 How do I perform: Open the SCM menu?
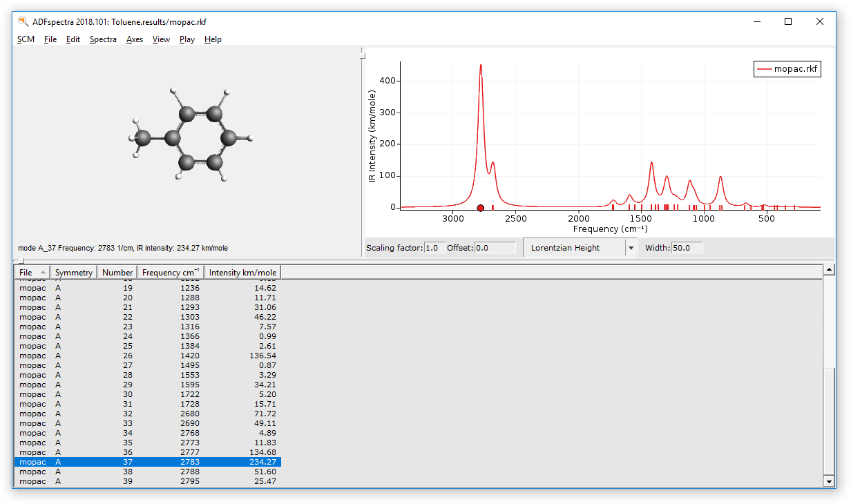26,39
